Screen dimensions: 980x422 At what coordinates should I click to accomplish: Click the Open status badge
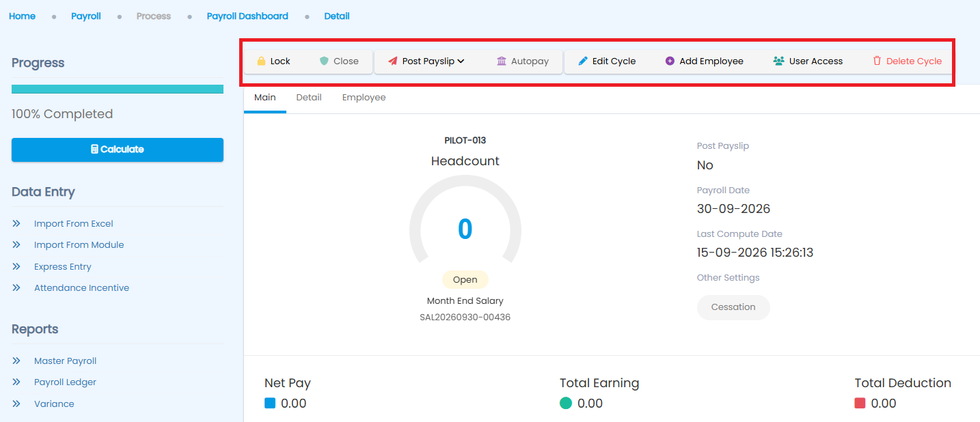(465, 280)
